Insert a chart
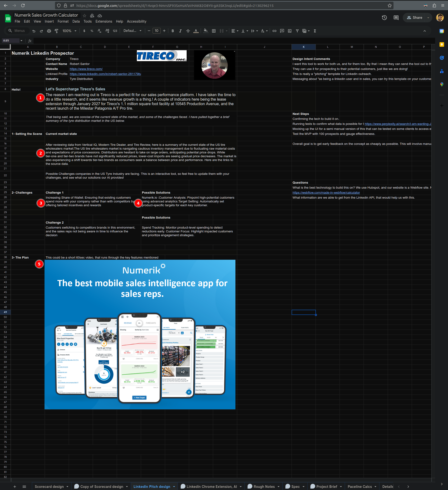Screen dimensions: 448x490 (x=290, y=31)
